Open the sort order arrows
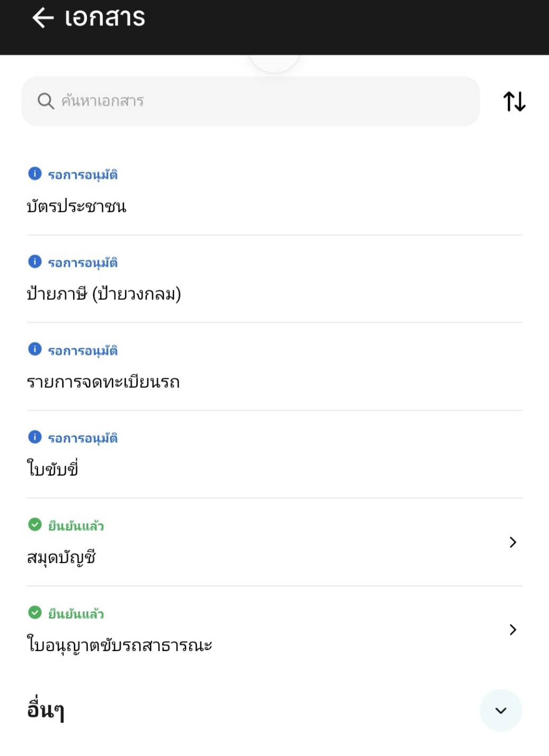The height and width of the screenshot is (756, 549). point(514,101)
